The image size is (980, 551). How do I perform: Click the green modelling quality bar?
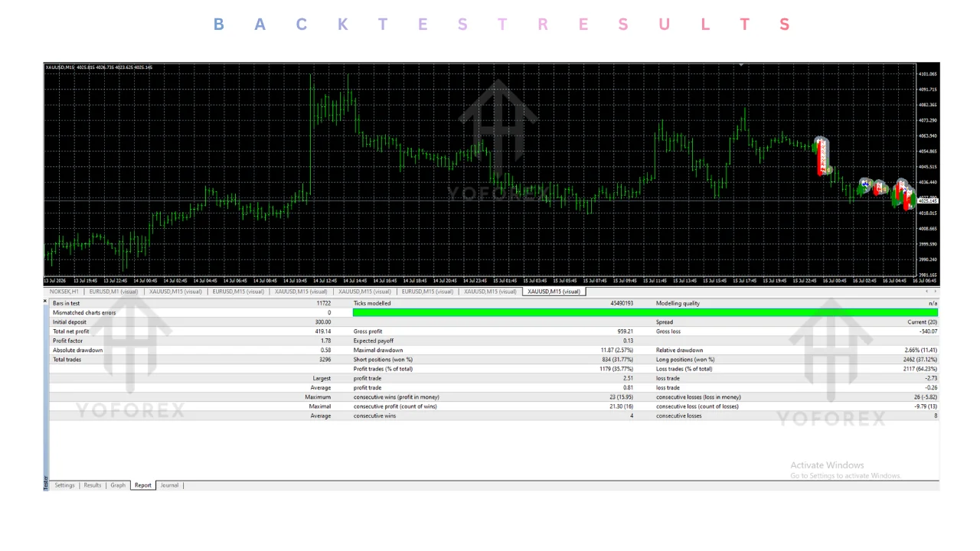pos(645,312)
